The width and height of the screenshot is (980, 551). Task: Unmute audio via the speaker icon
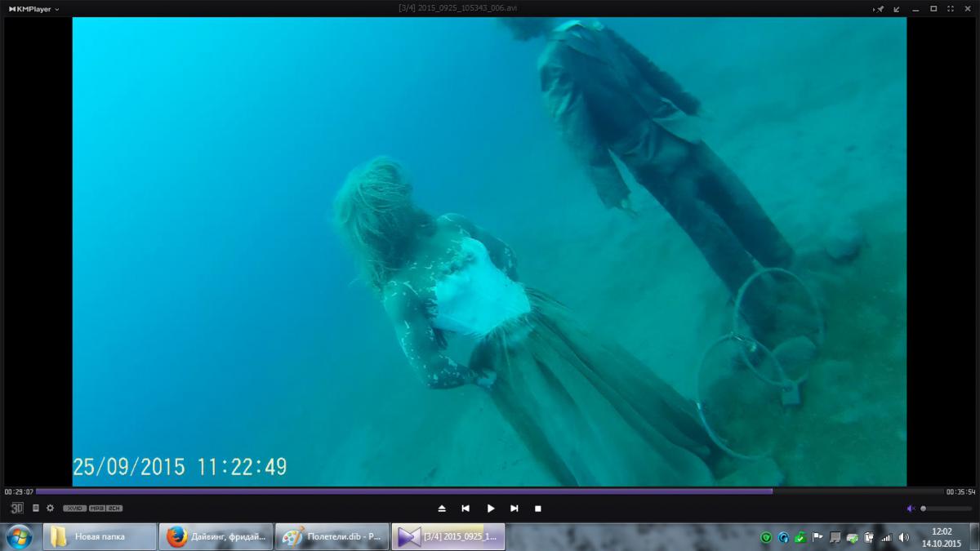[911, 509]
